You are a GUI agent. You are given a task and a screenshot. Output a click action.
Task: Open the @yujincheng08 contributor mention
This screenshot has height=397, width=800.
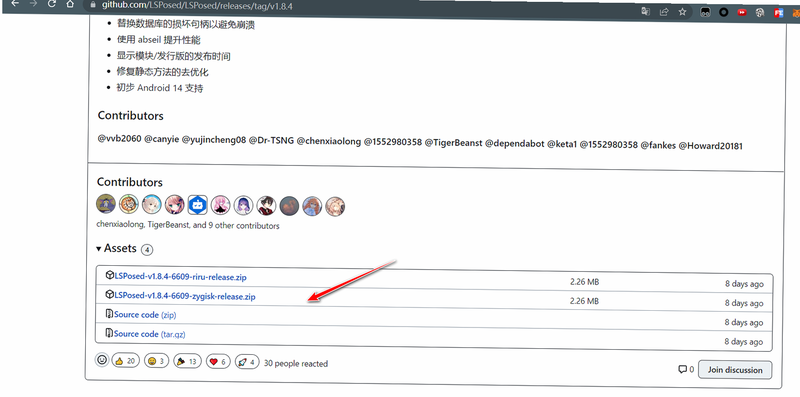214,140
